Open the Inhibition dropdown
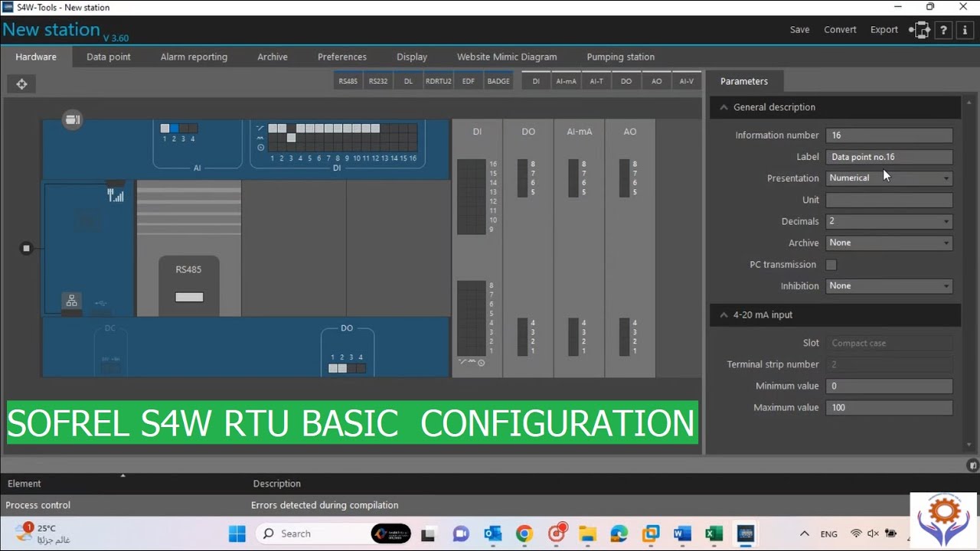Image resolution: width=980 pixels, height=551 pixels. [x=889, y=285]
